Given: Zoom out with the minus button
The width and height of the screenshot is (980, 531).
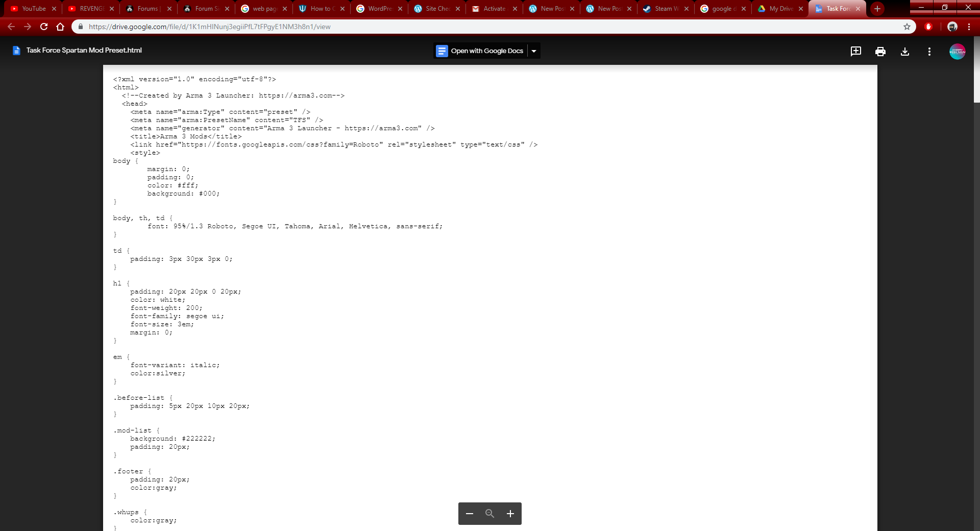Looking at the screenshot, I should point(470,514).
